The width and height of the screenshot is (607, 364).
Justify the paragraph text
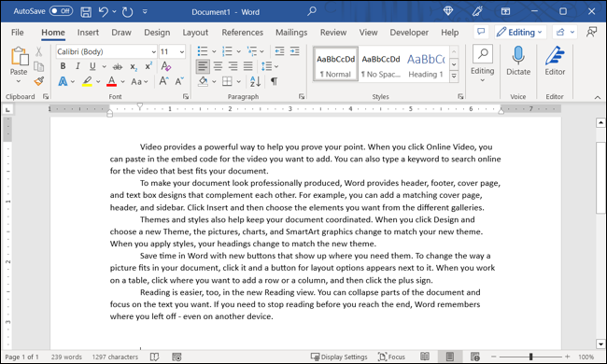pos(247,66)
